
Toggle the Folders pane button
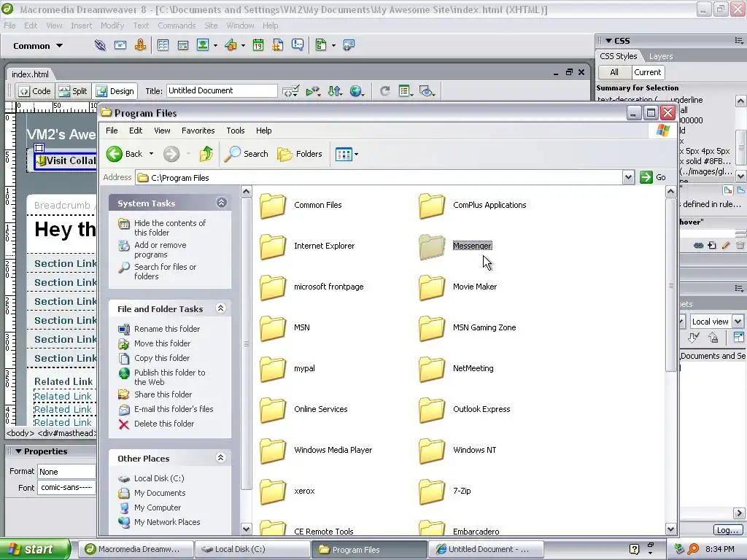click(300, 154)
